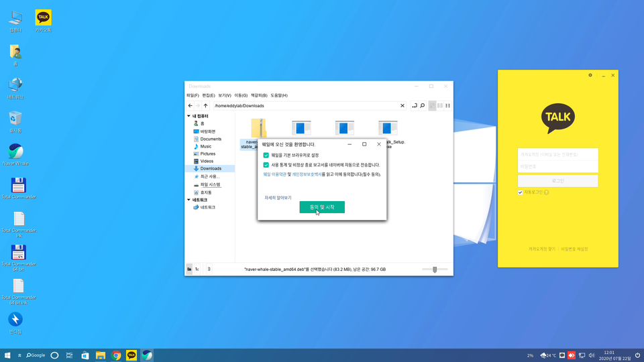Collapse 내 컴퓨터 sidebar section
This screenshot has width=644, height=362.
tap(189, 116)
